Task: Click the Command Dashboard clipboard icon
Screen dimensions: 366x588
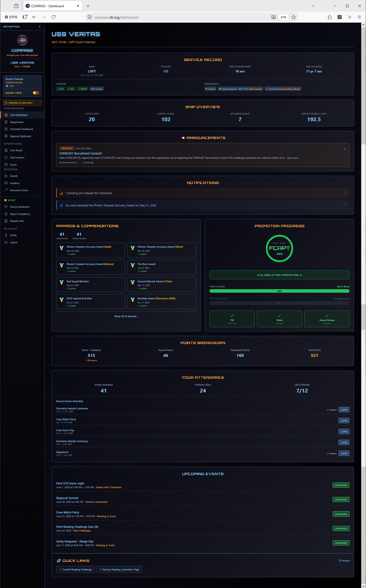Action: click(6, 129)
